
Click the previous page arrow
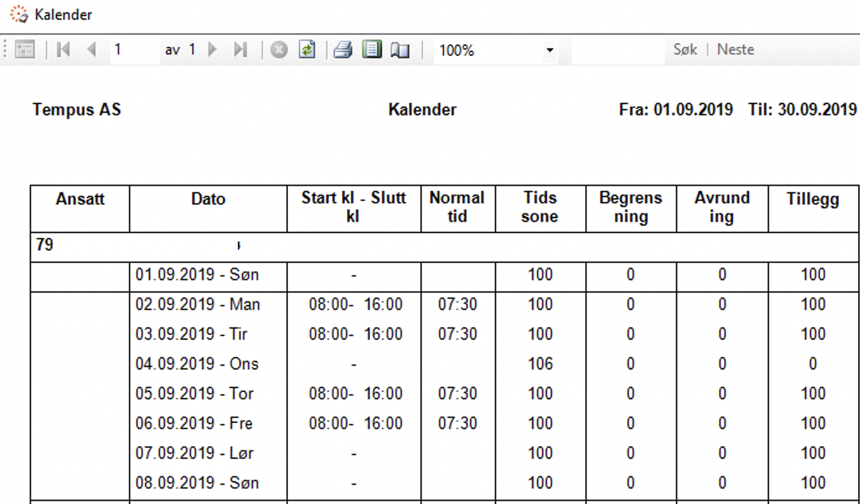(x=93, y=50)
